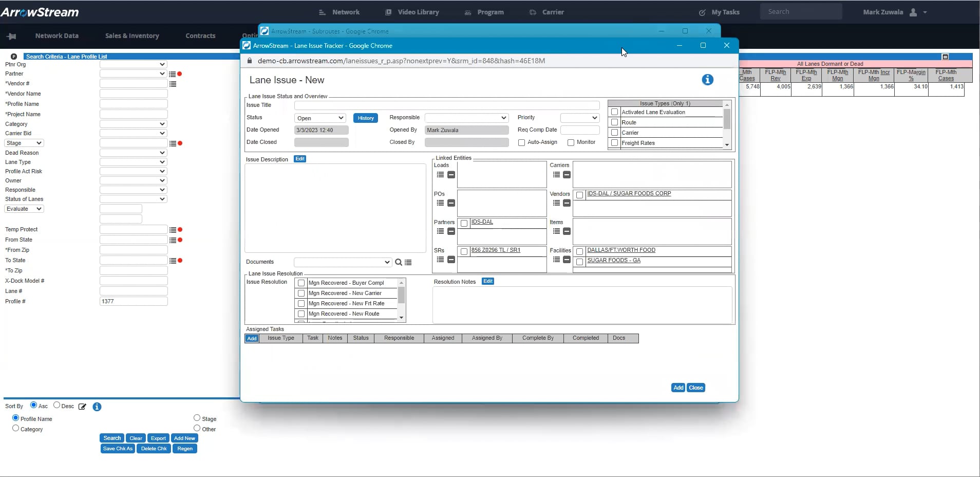Screen dimensions: 980x477
Task: Check the Freight Rates issue type
Action: (614, 143)
